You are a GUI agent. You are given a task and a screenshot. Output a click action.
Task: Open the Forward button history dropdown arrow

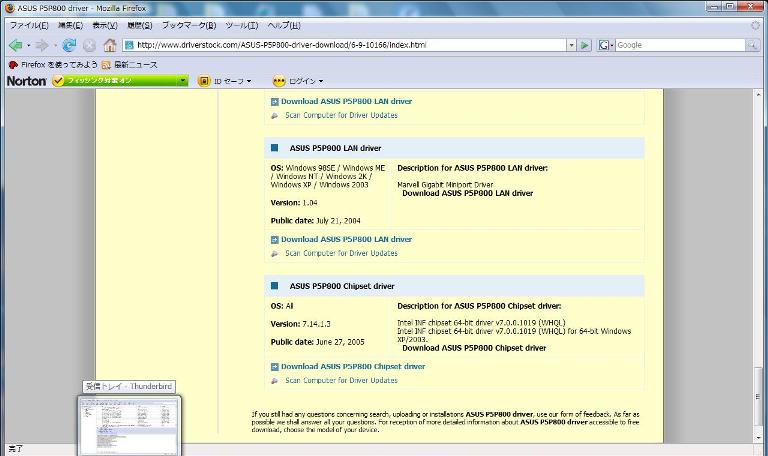coord(55,46)
